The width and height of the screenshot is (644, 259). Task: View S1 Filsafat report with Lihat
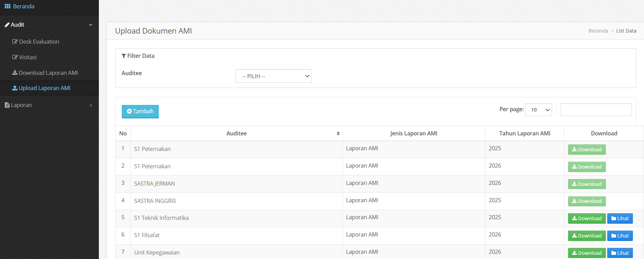click(620, 236)
